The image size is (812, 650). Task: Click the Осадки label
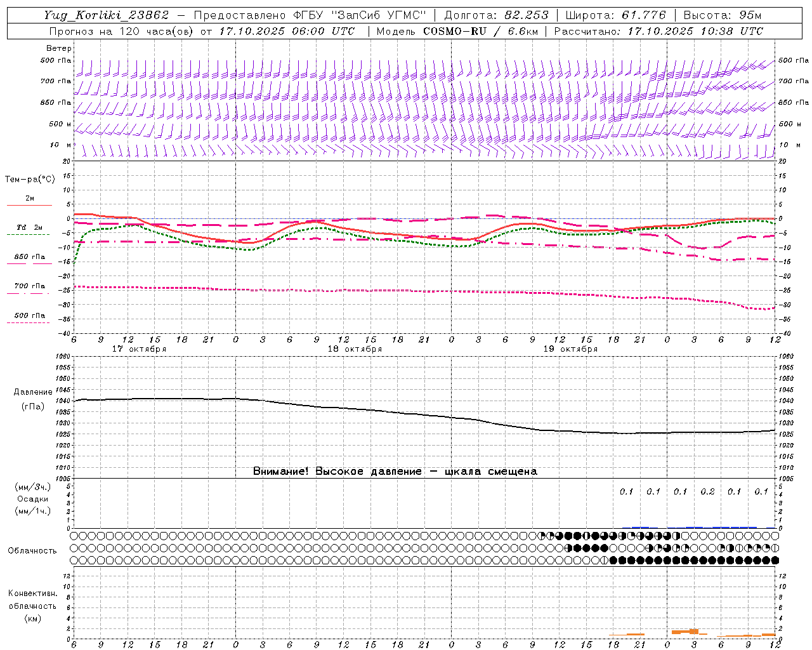32,499
